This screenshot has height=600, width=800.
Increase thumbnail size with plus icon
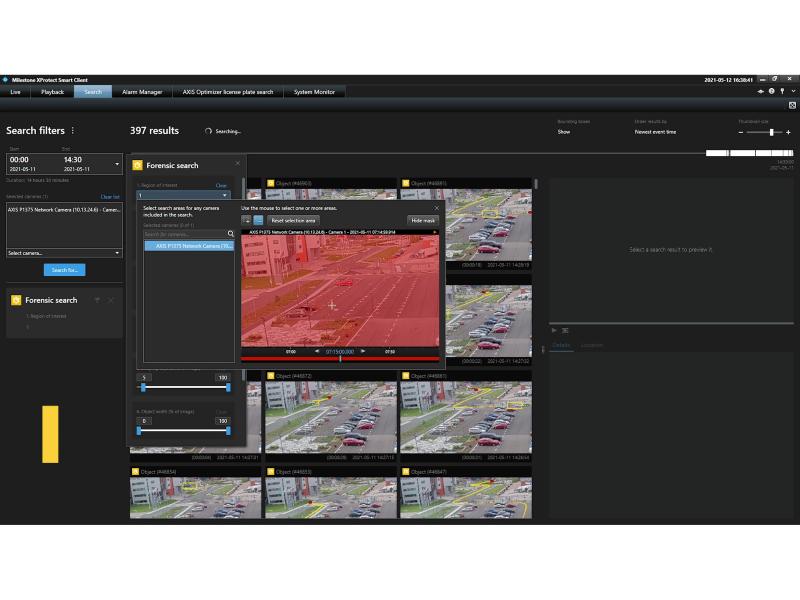(788, 133)
